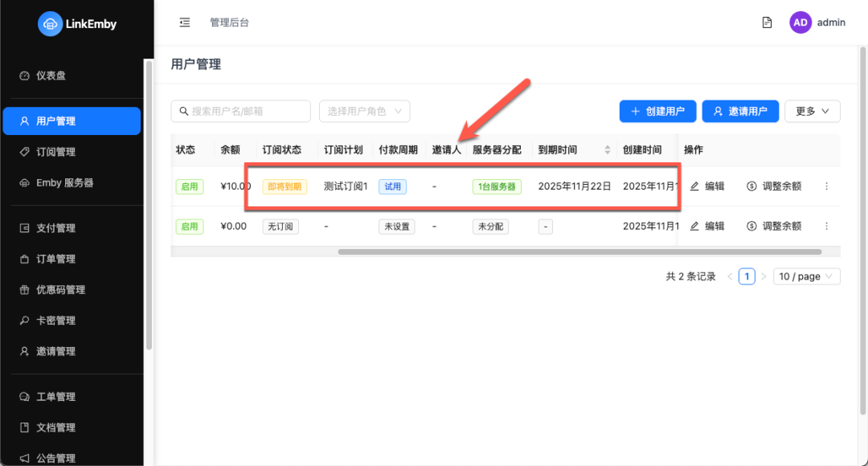Click the pencil edit icon for 测试订阅1 user

696,186
